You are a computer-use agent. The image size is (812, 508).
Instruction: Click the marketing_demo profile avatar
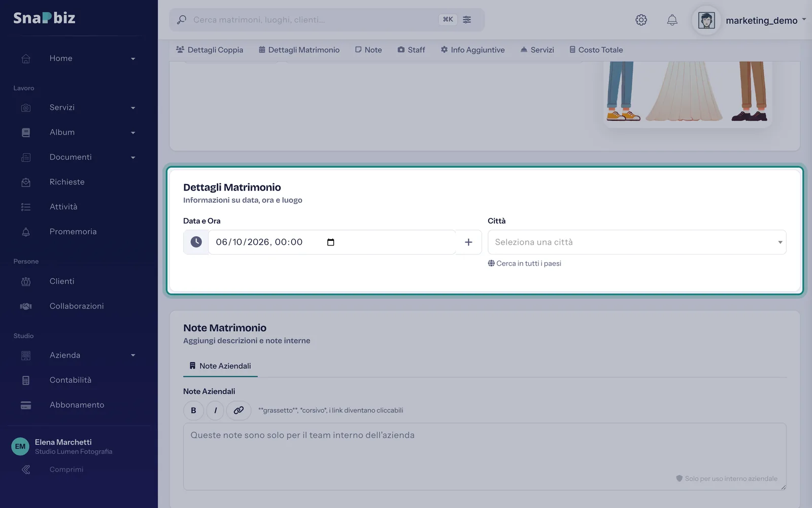(x=706, y=20)
